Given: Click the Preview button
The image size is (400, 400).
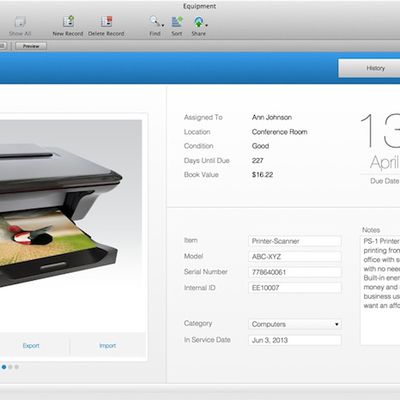Looking at the screenshot, I should tap(31, 46).
